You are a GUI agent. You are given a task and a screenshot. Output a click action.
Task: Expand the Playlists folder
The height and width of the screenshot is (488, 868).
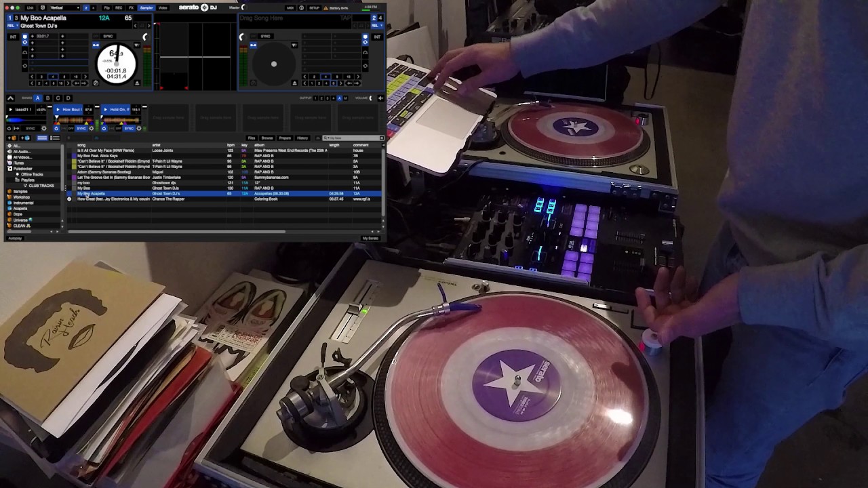(18, 180)
